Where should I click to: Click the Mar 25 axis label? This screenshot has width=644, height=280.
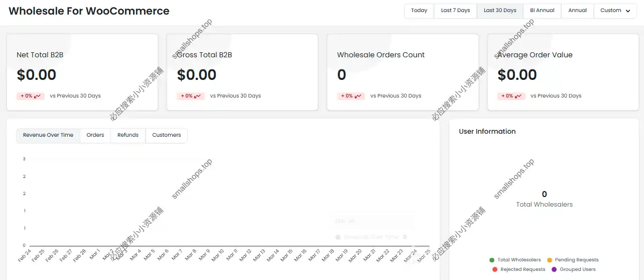(x=425, y=255)
